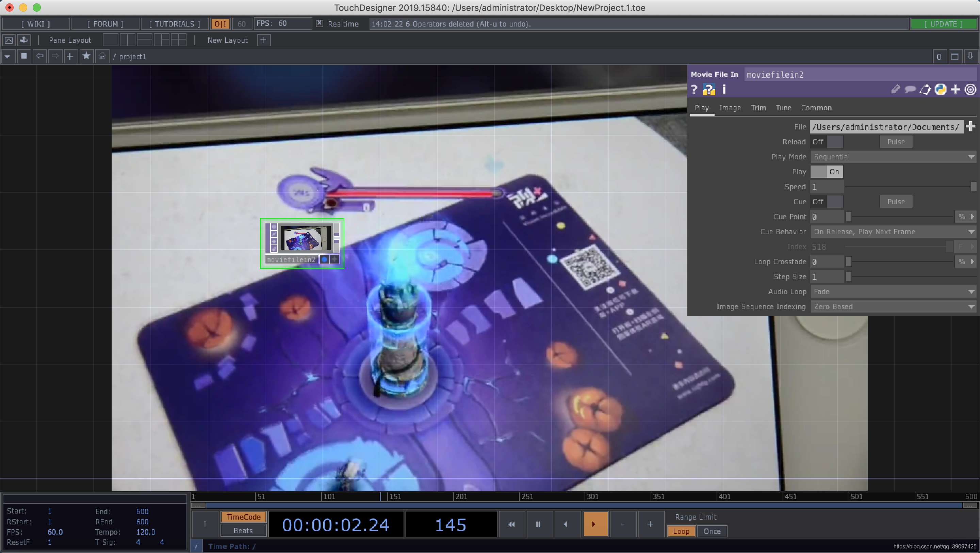
Task: Go forward with the right arrow icon
Action: (x=55, y=56)
